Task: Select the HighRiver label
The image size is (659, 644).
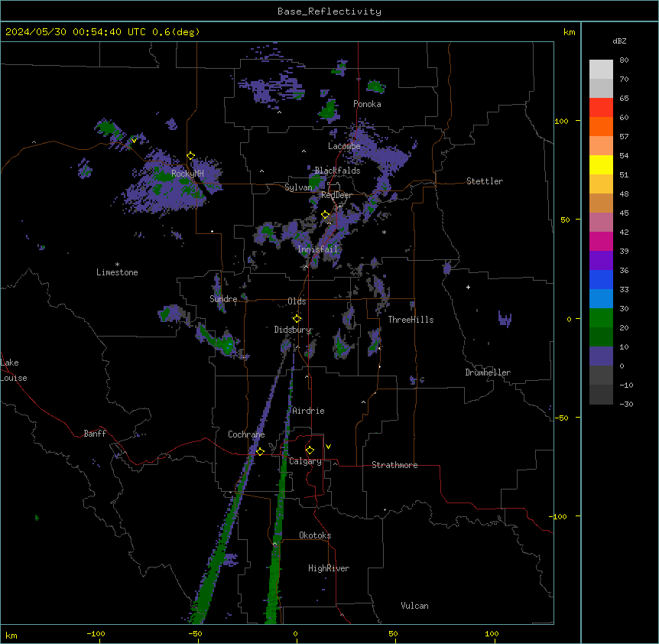Action: (x=329, y=568)
